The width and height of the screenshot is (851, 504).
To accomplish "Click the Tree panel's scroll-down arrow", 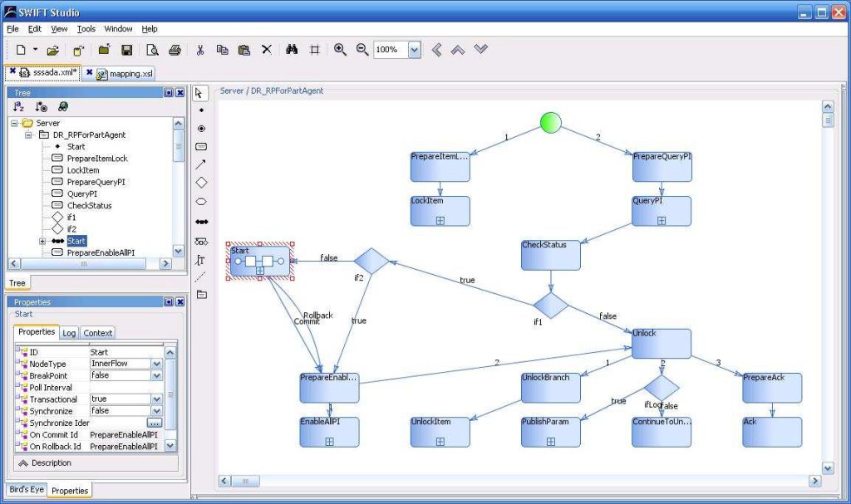I will click(179, 251).
